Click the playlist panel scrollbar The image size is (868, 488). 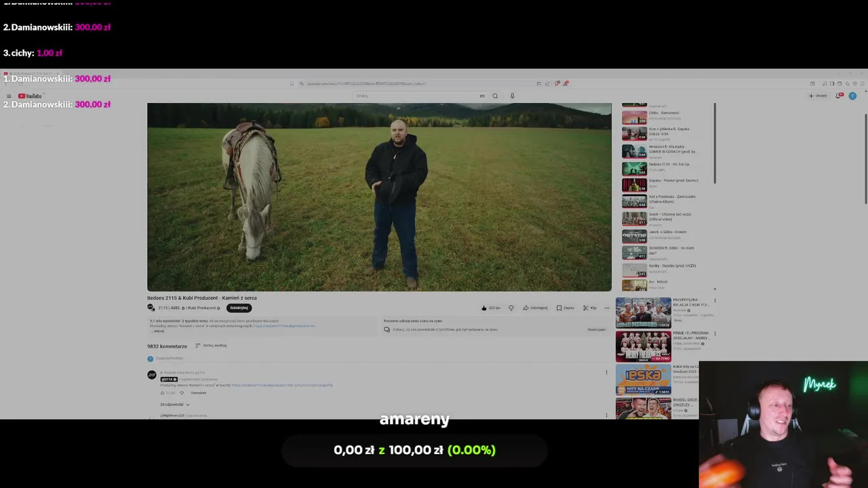coord(714,142)
